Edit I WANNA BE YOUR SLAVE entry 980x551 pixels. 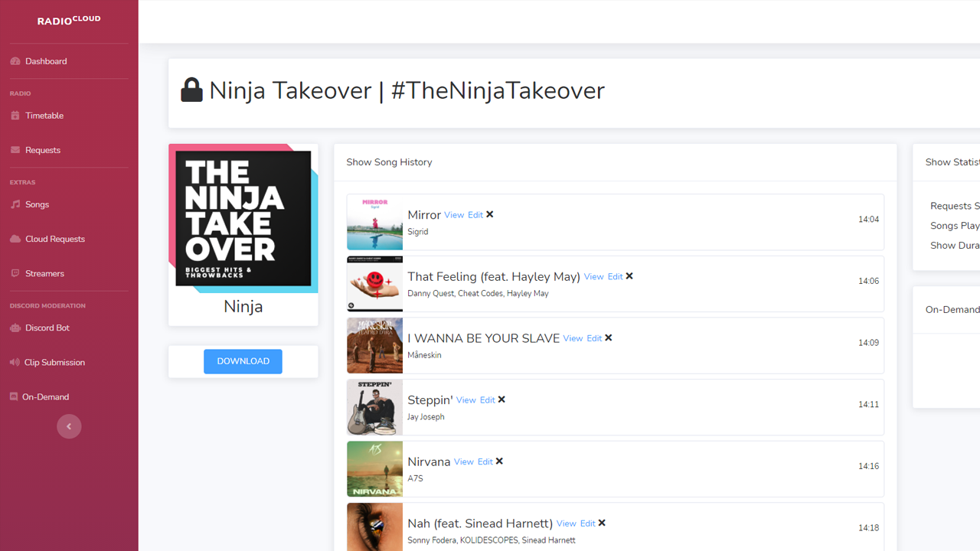[594, 338]
